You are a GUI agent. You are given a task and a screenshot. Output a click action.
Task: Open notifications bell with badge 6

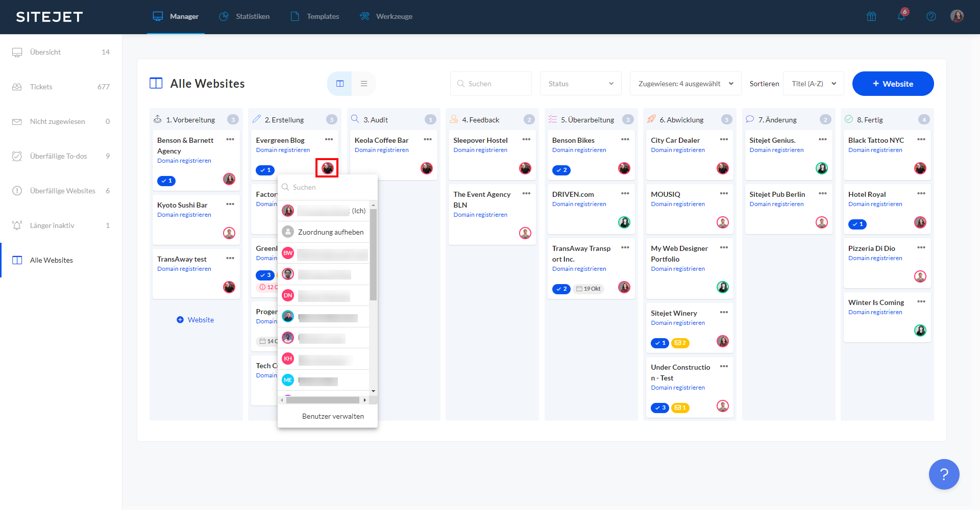902,16
